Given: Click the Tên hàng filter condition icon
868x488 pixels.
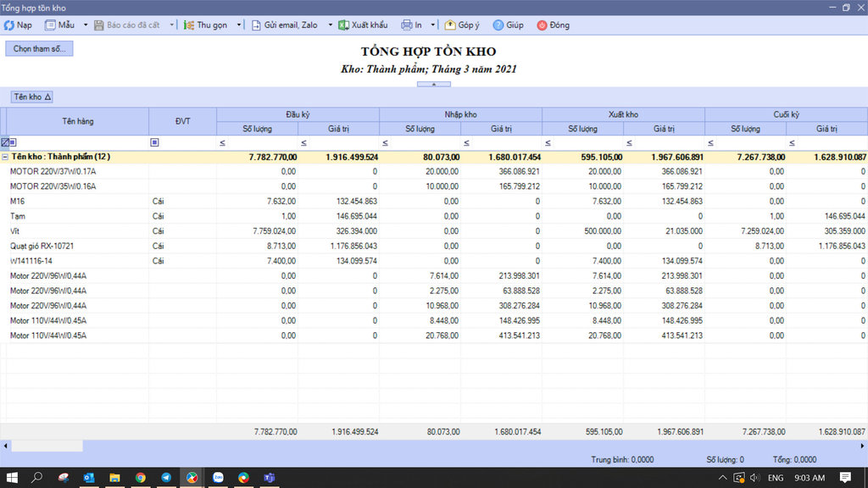Looking at the screenshot, I should point(14,142).
